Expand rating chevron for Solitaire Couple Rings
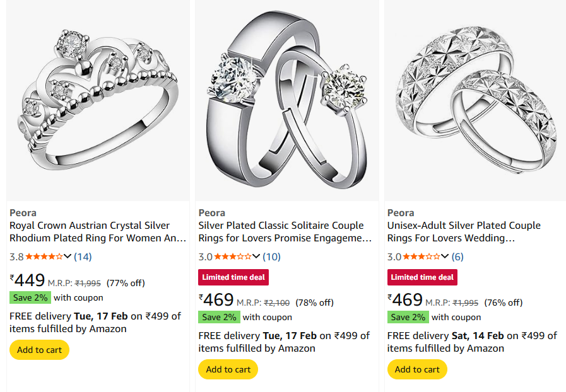This screenshot has width=566, height=392. [256, 257]
